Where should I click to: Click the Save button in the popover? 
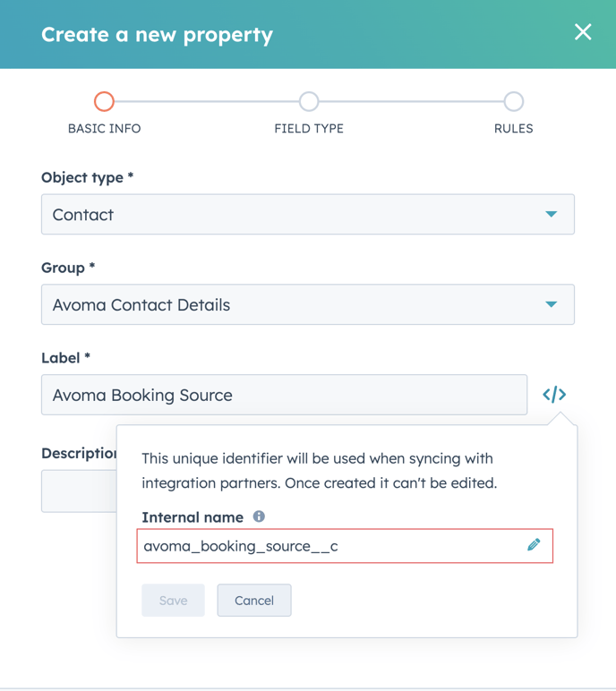(x=174, y=601)
